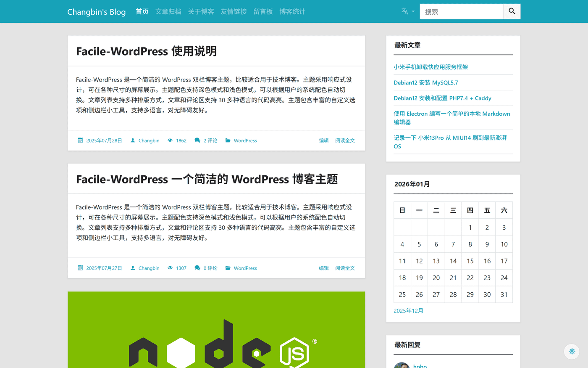The height and width of the screenshot is (368, 588).
Task: Click the comment icon showing 0 评论
Action: (197, 268)
